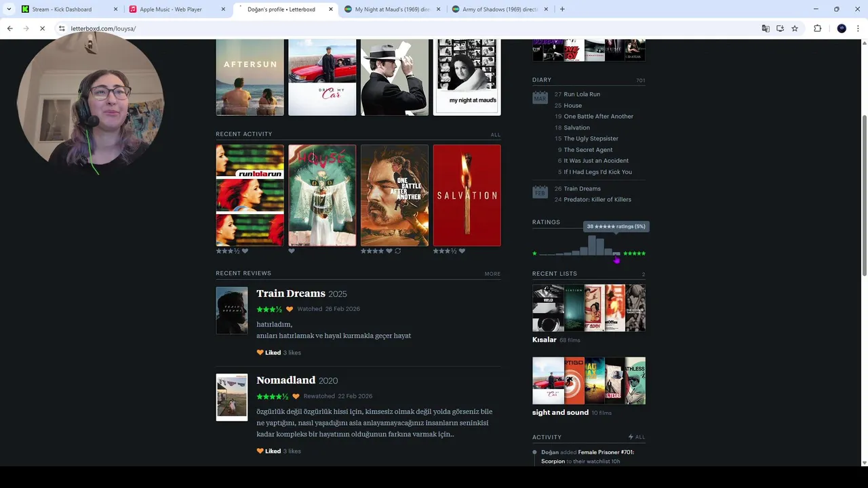868x488 pixels.
Task: Close the Stream - Kick Dashboard tab
Action: [x=115, y=9]
